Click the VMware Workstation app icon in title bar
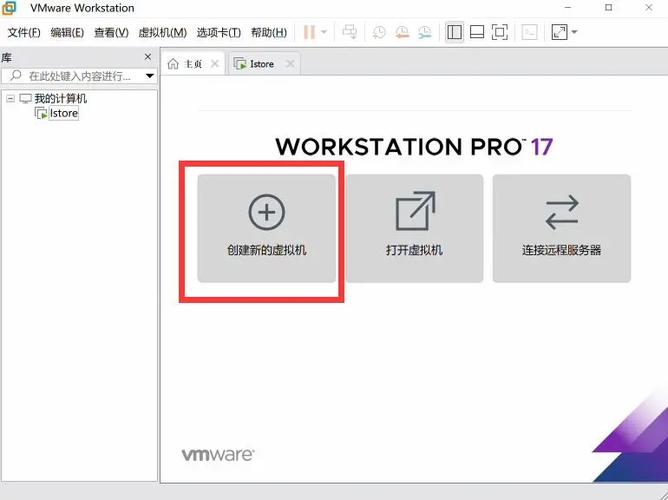The height and width of the screenshot is (500, 668). tap(9, 8)
